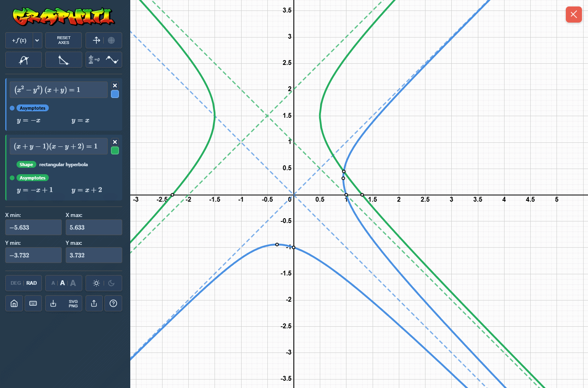This screenshot has height=388, width=588.
Task: Click the 'rectangular hyperbola' shape label
Action: click(63, 165)
